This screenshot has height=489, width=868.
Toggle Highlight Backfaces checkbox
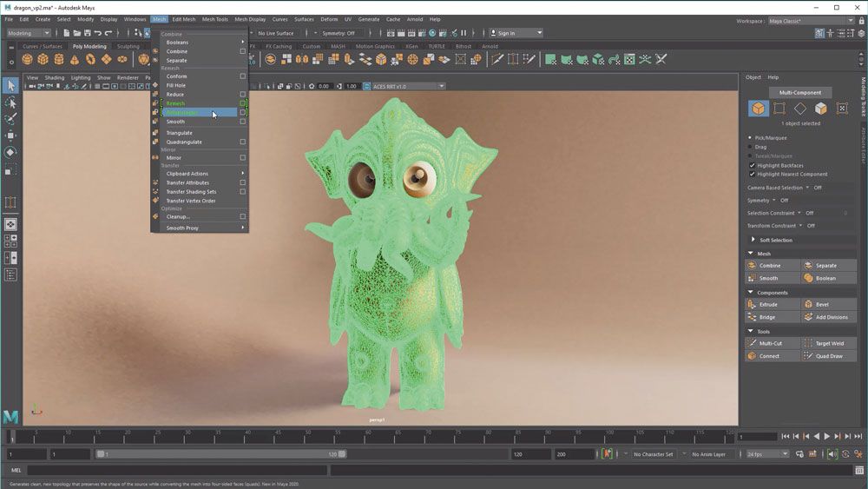click(752, 165)
